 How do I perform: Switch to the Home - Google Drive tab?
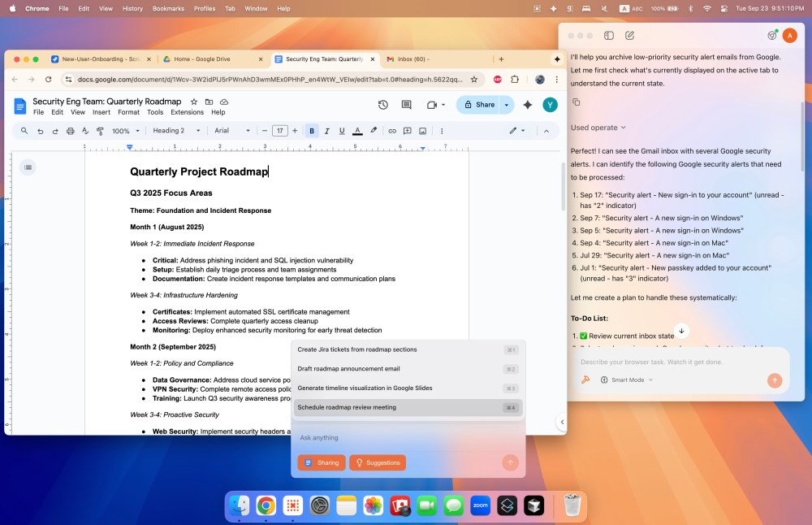coord(211,59)
